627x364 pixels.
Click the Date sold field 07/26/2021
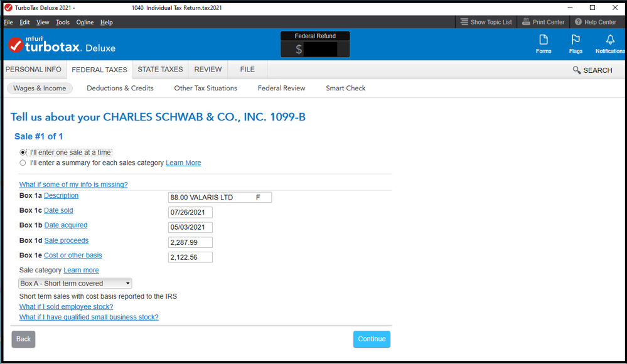(x=190, y=212)
